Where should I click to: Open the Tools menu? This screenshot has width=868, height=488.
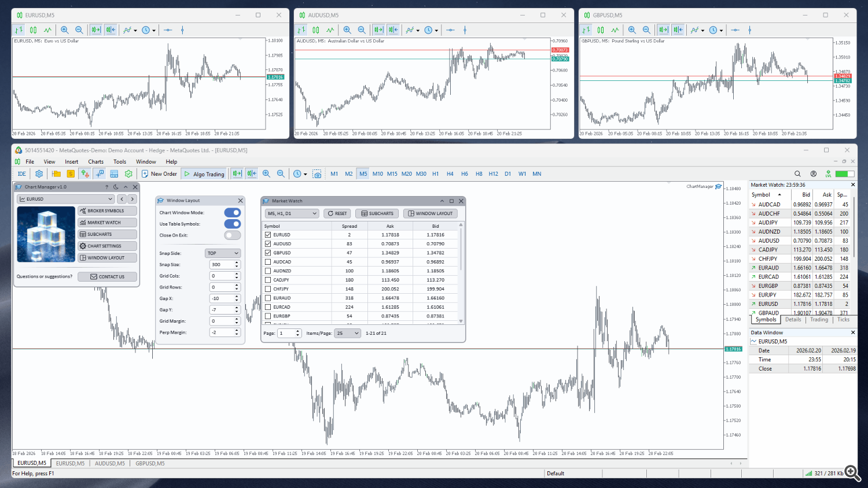coord(120,162)
